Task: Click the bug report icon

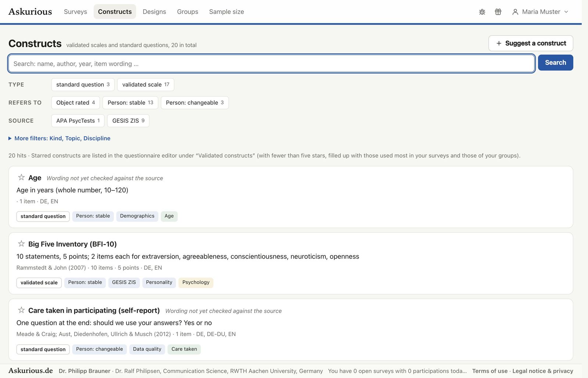Action: (482, 12)
